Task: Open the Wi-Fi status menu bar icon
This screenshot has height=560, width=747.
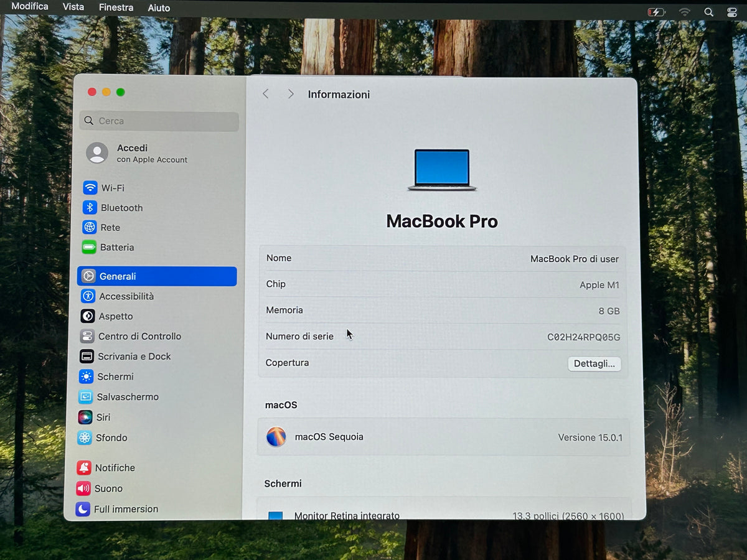Action: pos(685,12)
